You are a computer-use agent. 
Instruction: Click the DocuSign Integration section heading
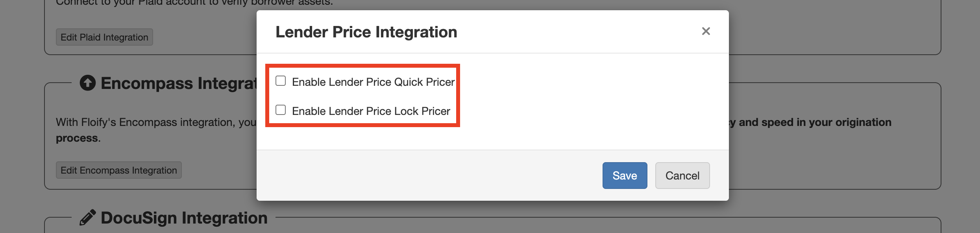point(183,217)
